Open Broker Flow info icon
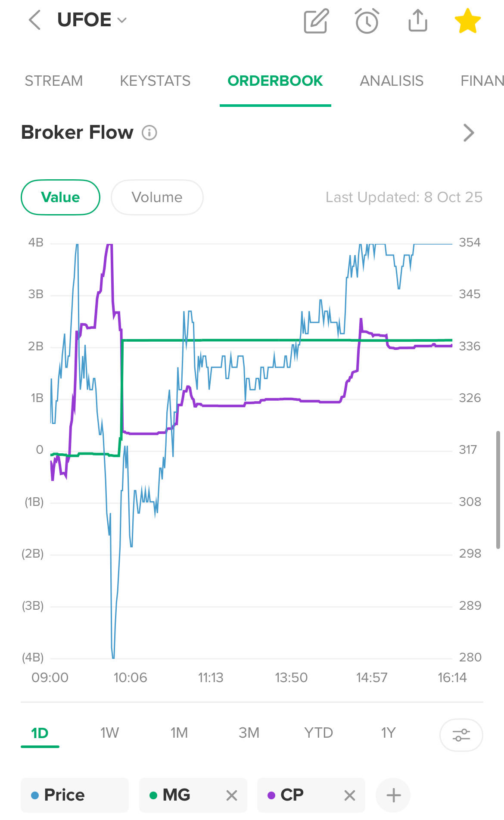The height and width of the screenshot is (820, 504). click(x=149, y=132)
